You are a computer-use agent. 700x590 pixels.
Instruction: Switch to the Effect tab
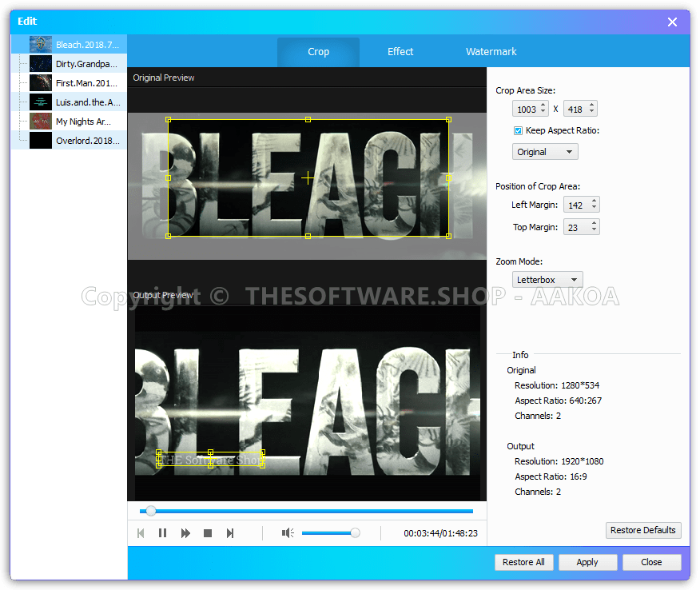[400, 51]
